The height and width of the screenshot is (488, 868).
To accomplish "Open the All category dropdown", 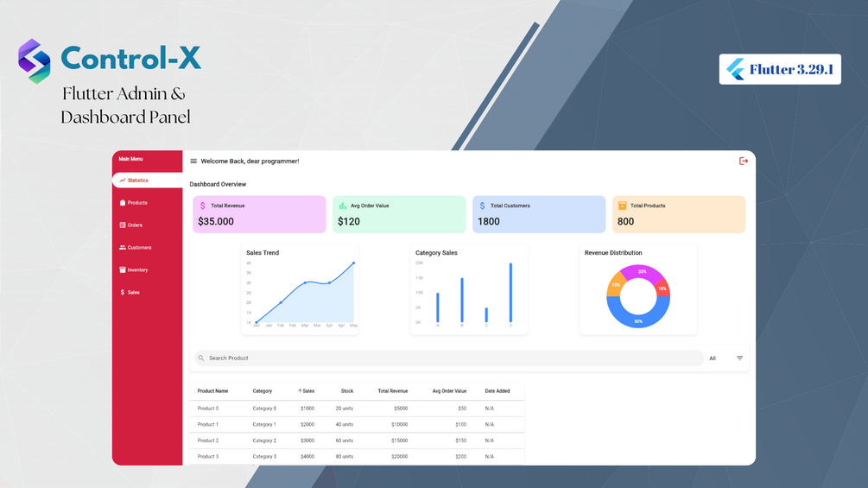I will coord(713,358).
